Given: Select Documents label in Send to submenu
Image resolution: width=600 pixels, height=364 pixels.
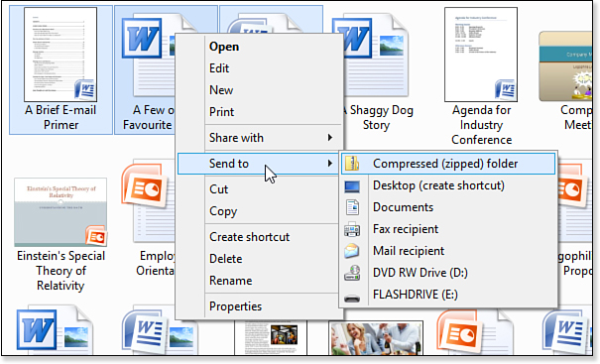Looking at the screenshot, I should pyautogui.click(x=403, y=207).
